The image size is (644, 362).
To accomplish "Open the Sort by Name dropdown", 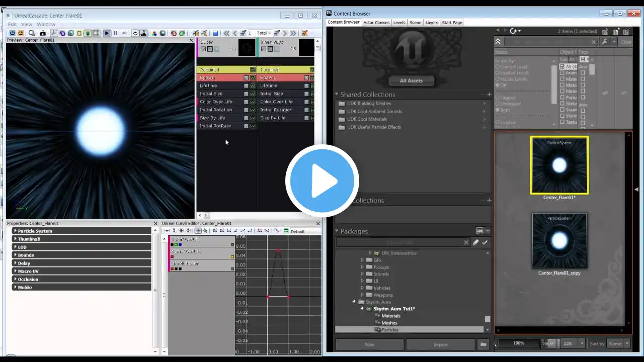I will pos(618,343).
